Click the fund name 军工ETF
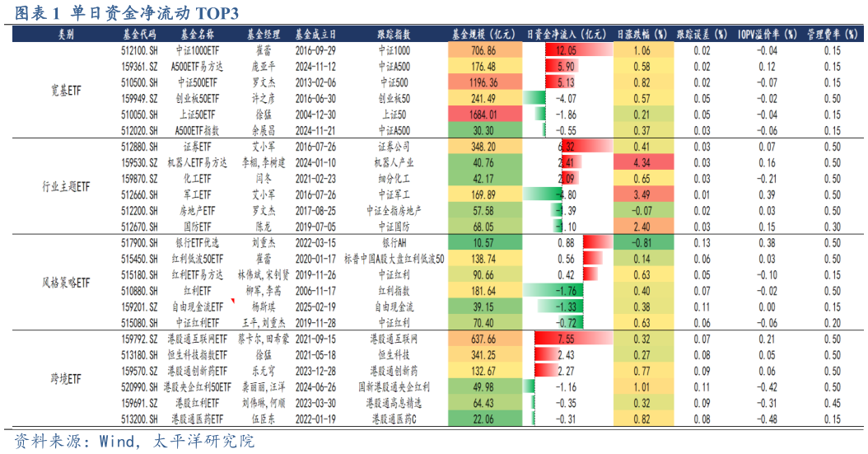Image resolution: width=868 pixels, height=454 pixels. pos(197,195)
